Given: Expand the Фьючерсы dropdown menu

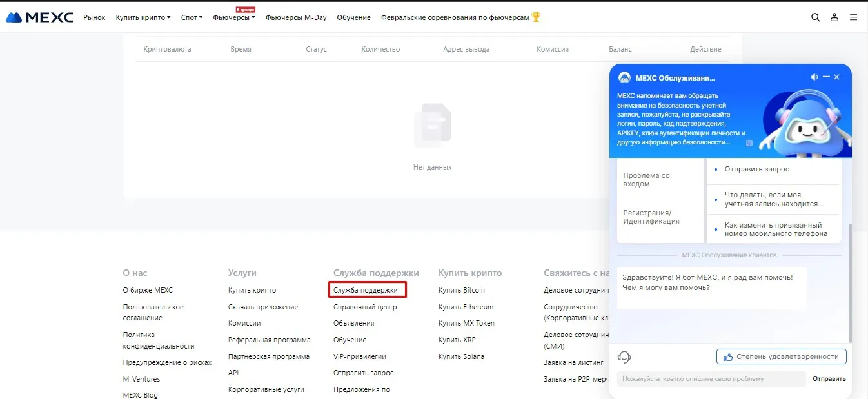Looking at the screenshot, I should coord(234,17).
